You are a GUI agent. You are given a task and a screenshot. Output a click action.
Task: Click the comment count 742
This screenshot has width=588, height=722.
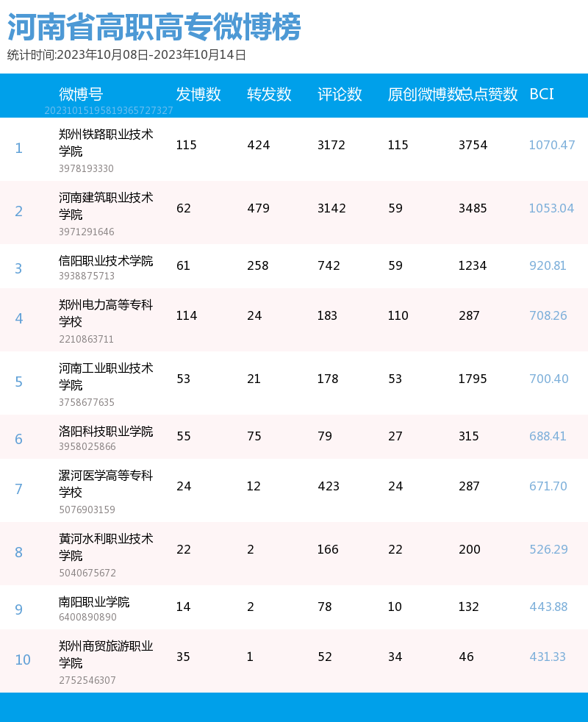pos(329,265)
